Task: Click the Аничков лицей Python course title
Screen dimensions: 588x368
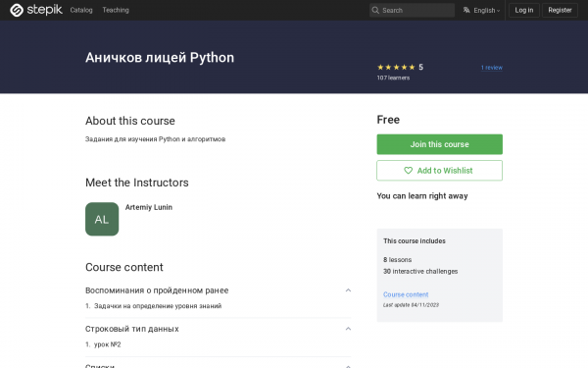Action: click(x=160, y=58)
